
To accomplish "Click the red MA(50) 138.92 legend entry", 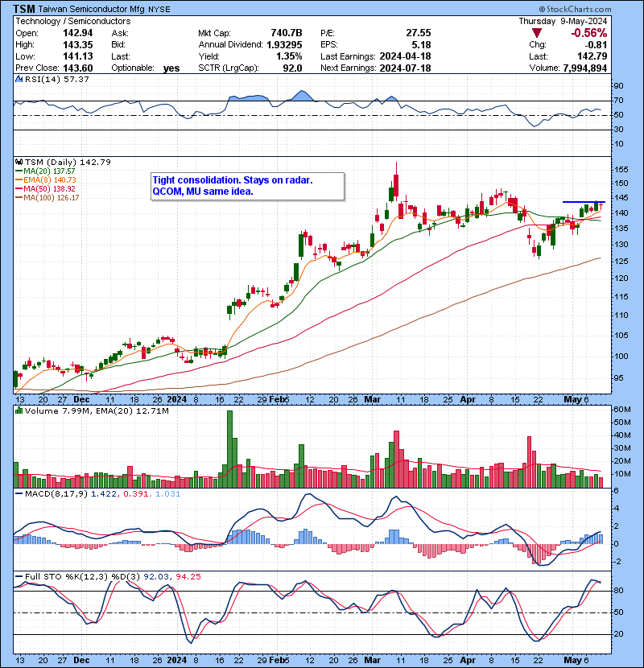I will tap(45, 188).
